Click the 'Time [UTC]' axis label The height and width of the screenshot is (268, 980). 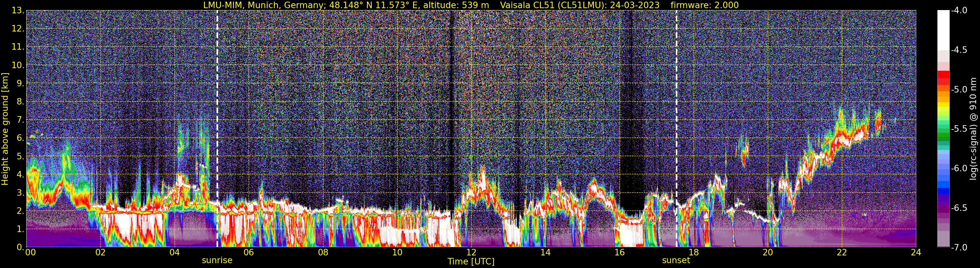click(471, 262)
